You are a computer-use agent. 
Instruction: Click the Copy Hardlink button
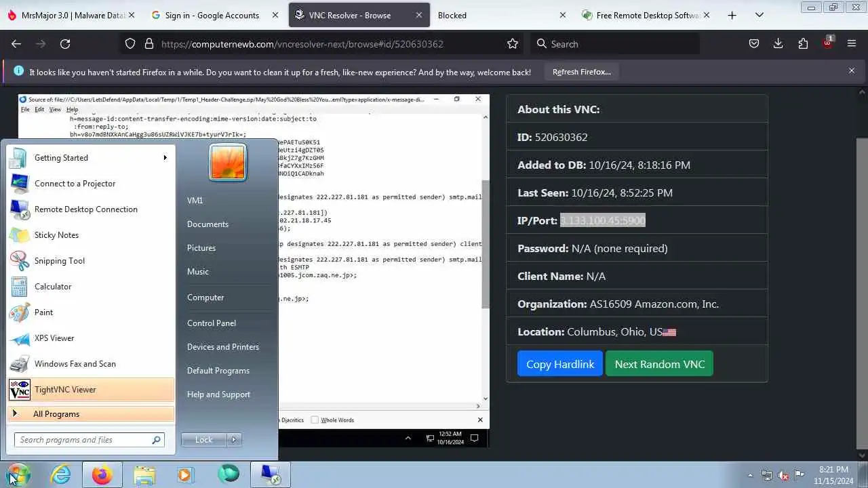pyautogui.click(x=560, y=364)
